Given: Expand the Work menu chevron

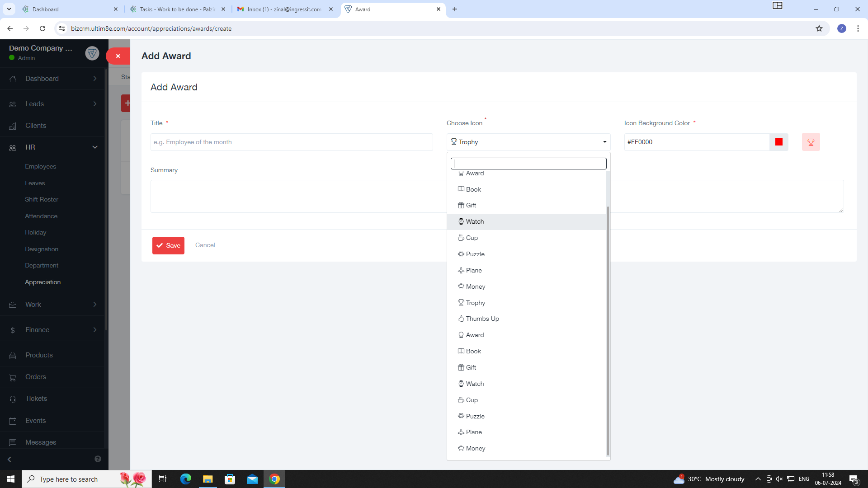Looking at the screenshot, I should (95, 305).
